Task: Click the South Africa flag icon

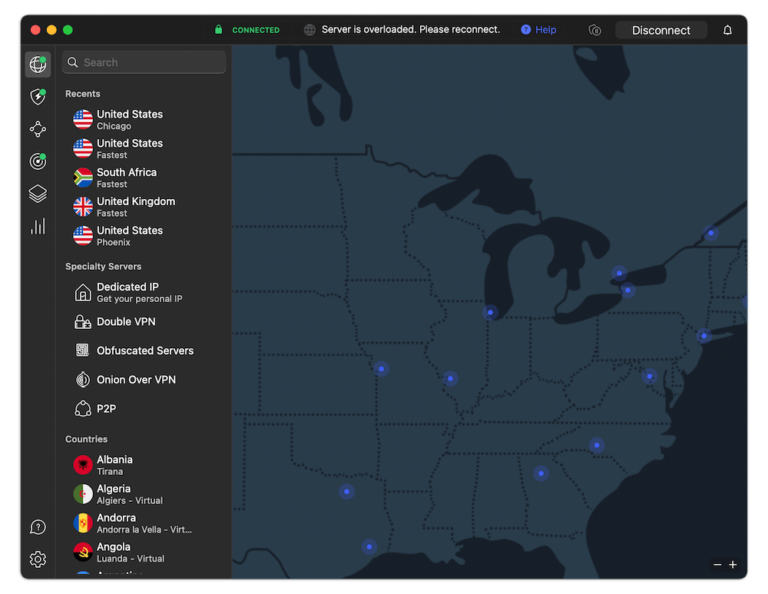Action: (83, 178)
